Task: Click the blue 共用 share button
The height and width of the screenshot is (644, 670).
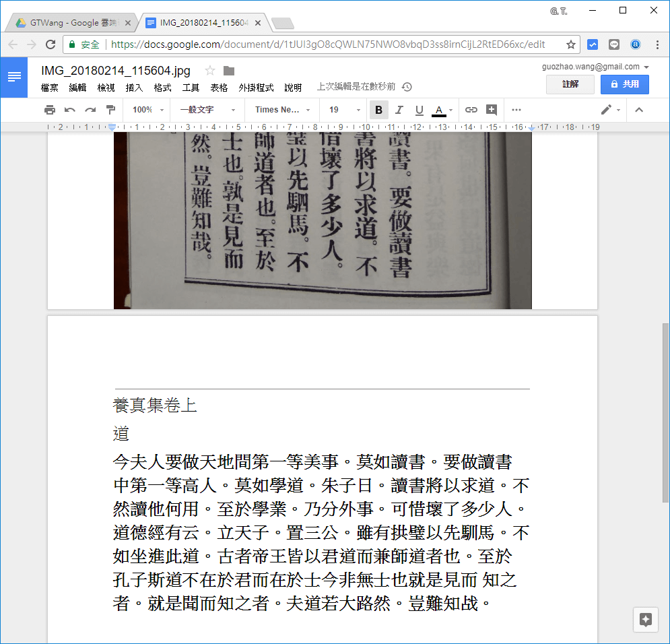Action: coord(624,84)
